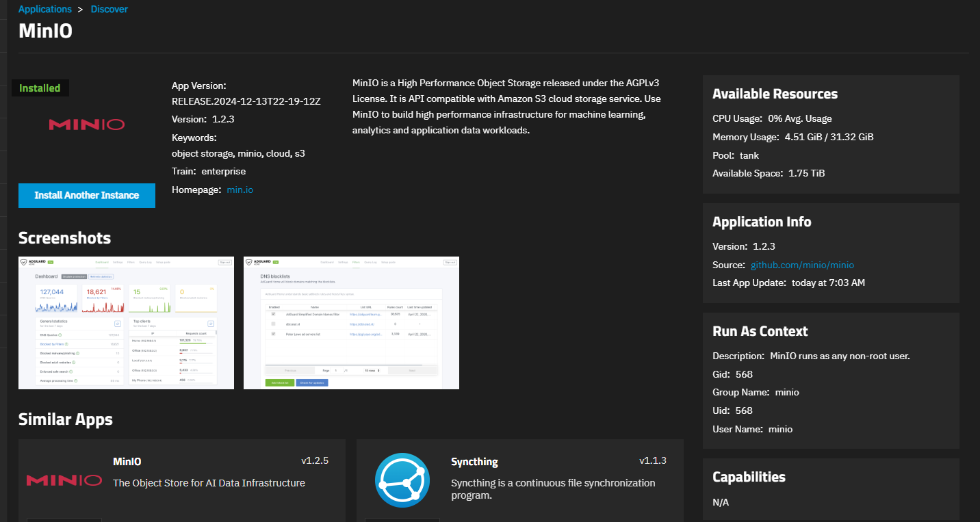Click the MinIO description paragraph
Screen dimensions: 980x522
click(506, 106)
